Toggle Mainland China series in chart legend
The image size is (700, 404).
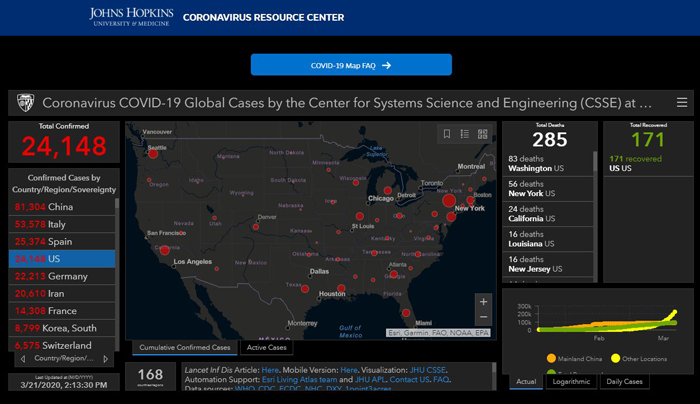(551, 356)
